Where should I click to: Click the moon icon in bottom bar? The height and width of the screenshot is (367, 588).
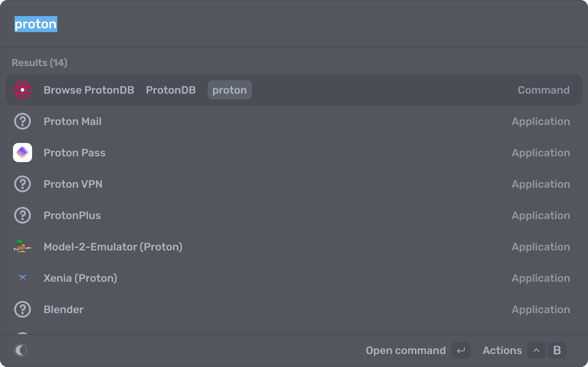(21, 350)
